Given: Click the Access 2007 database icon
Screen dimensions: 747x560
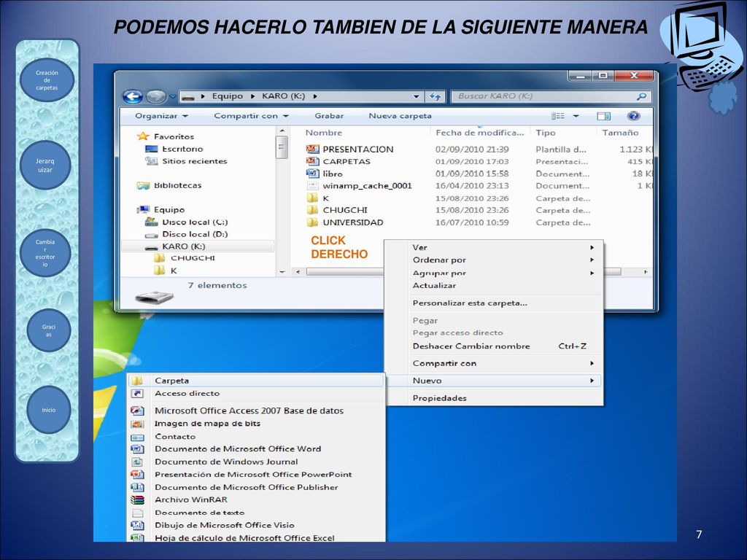Looking at the screenshot, I should (137, 411).
